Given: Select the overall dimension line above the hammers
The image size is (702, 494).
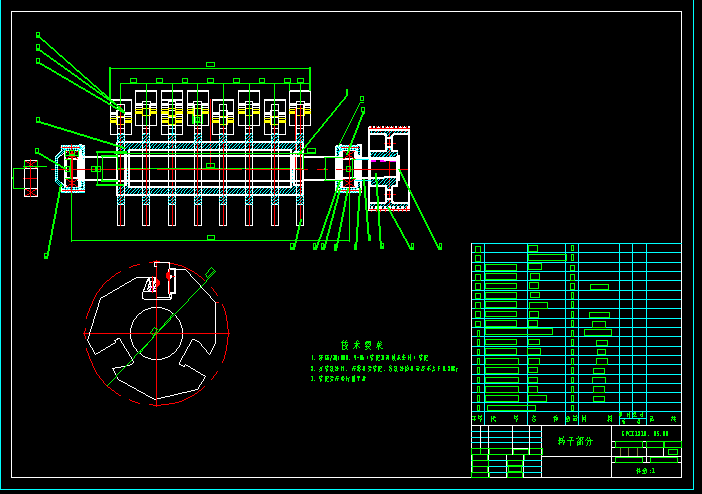Looking at the screenshot, I should (210, 68).
